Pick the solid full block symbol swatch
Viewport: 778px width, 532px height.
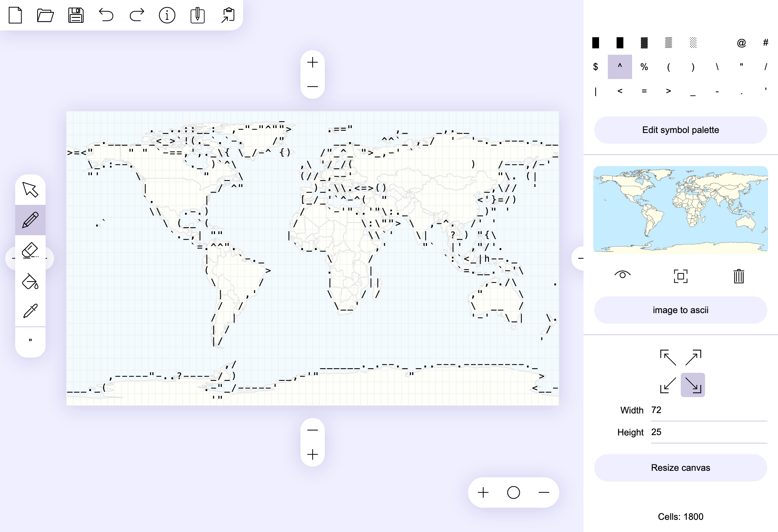[x=596, y=43]
